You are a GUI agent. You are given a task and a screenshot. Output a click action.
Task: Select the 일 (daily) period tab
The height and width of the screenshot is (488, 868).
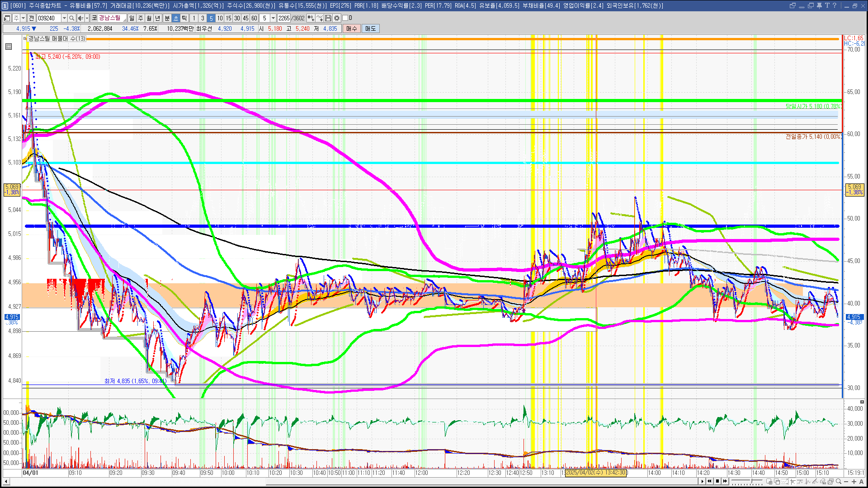pos(132,18)
